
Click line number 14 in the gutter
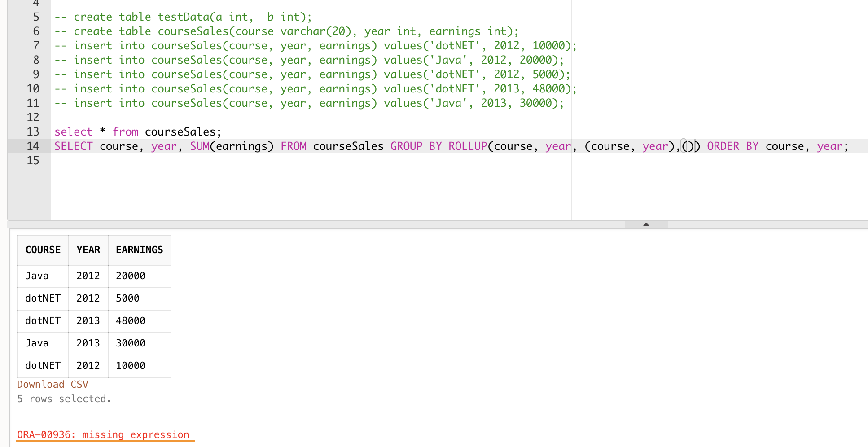(x=33, y=146)
